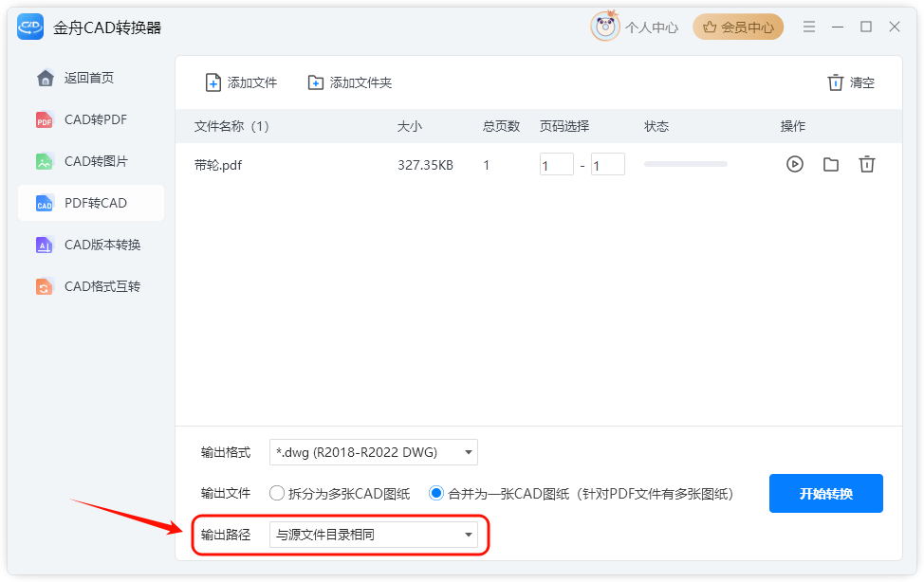Viewport: 924px width, 582px height.
Task: Open output folder icon for 带轮.pdf
Action: 831,164
